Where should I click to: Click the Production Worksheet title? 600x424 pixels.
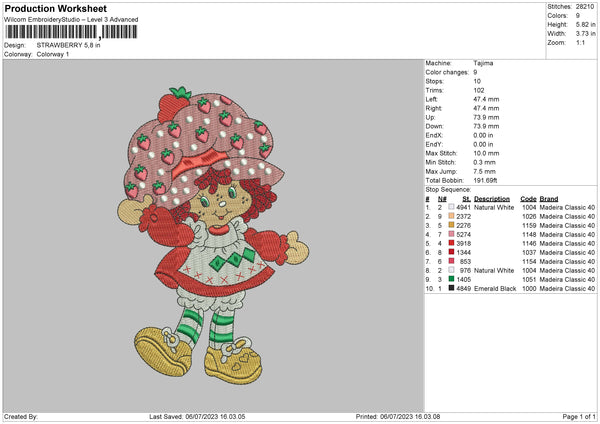tap(55, 8)
